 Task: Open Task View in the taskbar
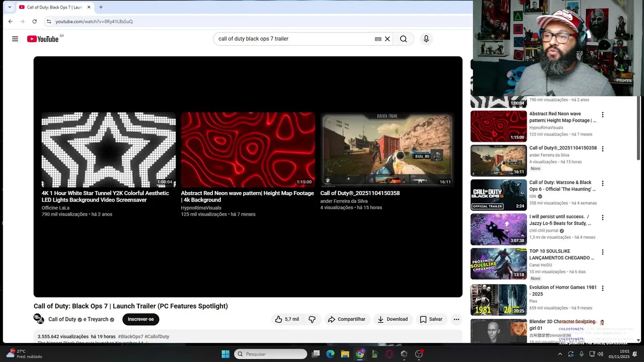coord(315,354)
